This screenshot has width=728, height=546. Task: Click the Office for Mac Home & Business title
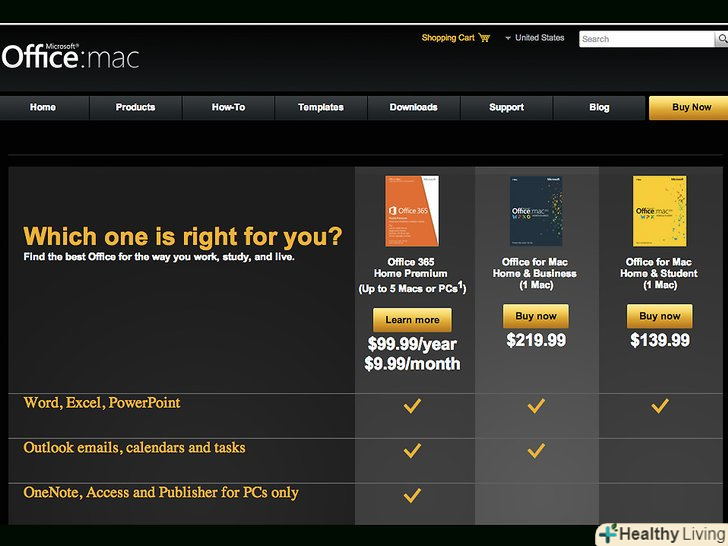pyautogui.click(x=535, y=273)
